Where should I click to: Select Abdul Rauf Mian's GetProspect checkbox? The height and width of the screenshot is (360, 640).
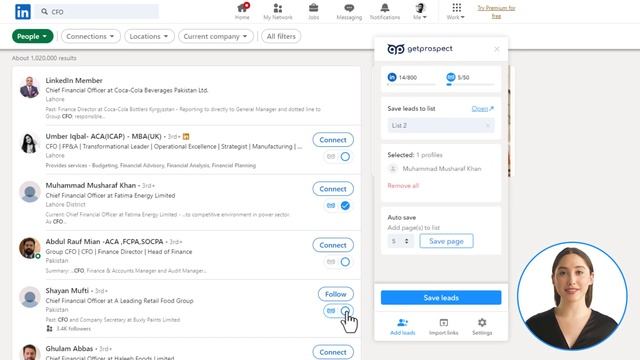345,262
